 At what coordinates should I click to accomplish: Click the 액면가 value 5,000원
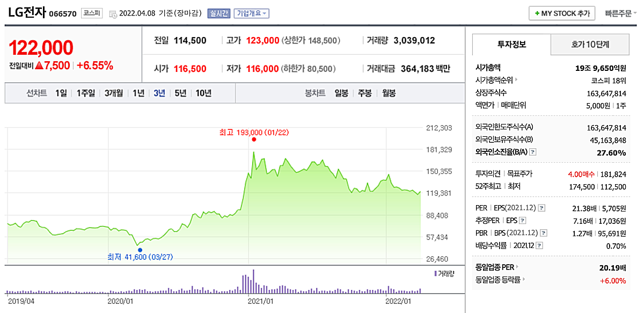599,105
